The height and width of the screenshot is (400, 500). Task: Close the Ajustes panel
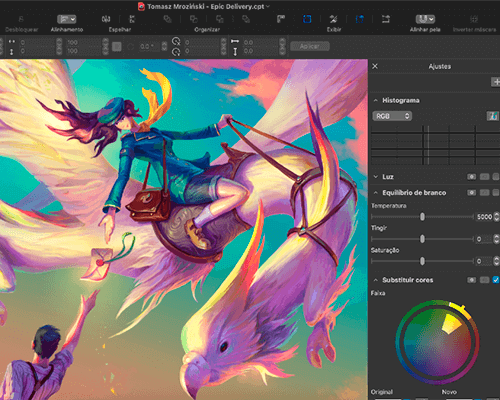click(x=375, y=66)
